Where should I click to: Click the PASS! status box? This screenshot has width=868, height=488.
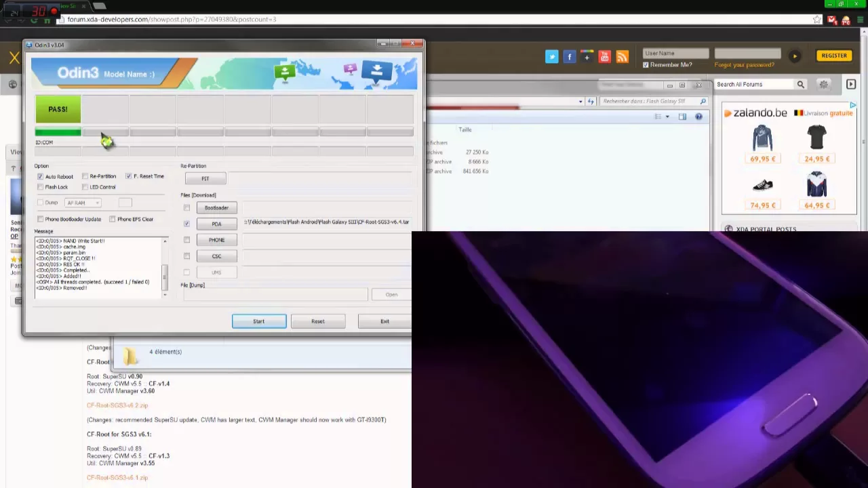58,109
